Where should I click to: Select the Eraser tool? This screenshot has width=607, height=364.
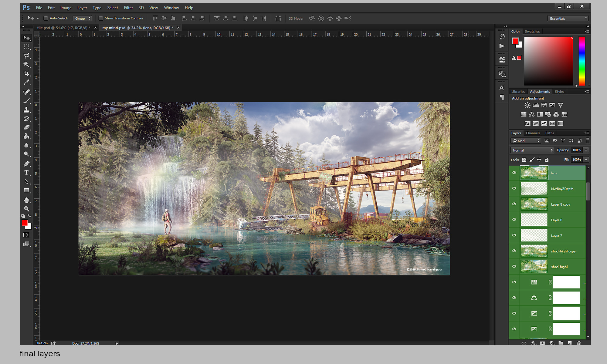(27, 127)
